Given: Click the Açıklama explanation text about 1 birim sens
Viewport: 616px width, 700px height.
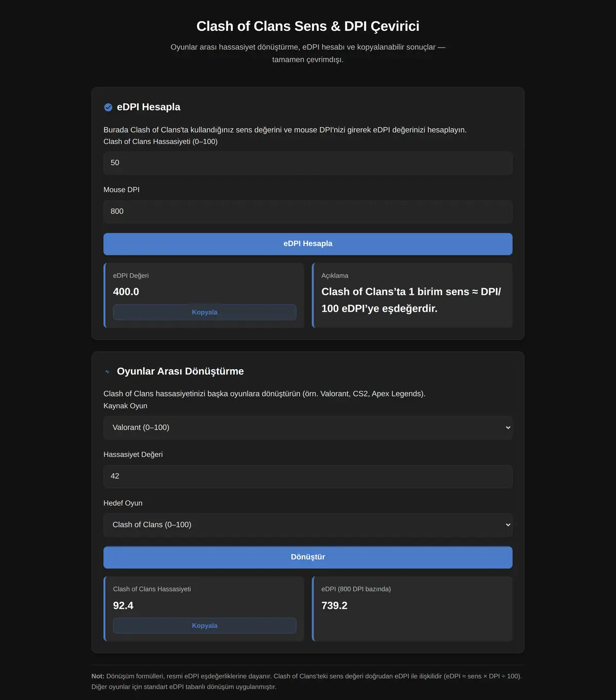Looking at the screenshot, I should (x=411, y=300).
